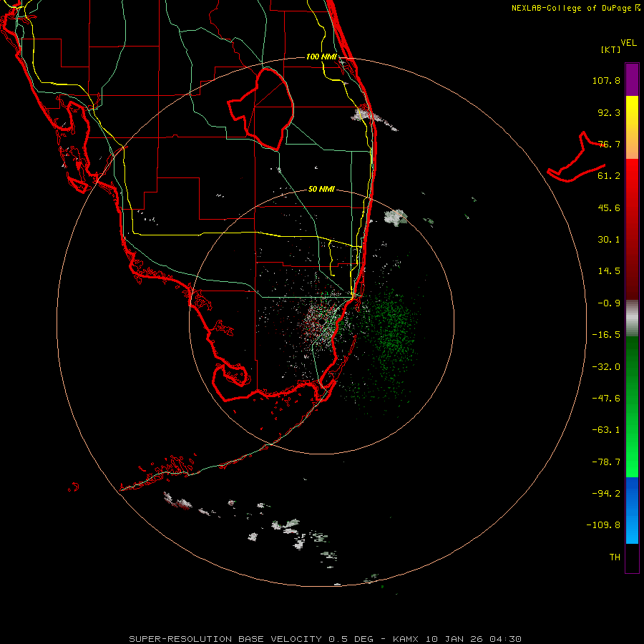Click the blue segment of the color bar
The width and height of the screenshot is (644, 644).
632,510
